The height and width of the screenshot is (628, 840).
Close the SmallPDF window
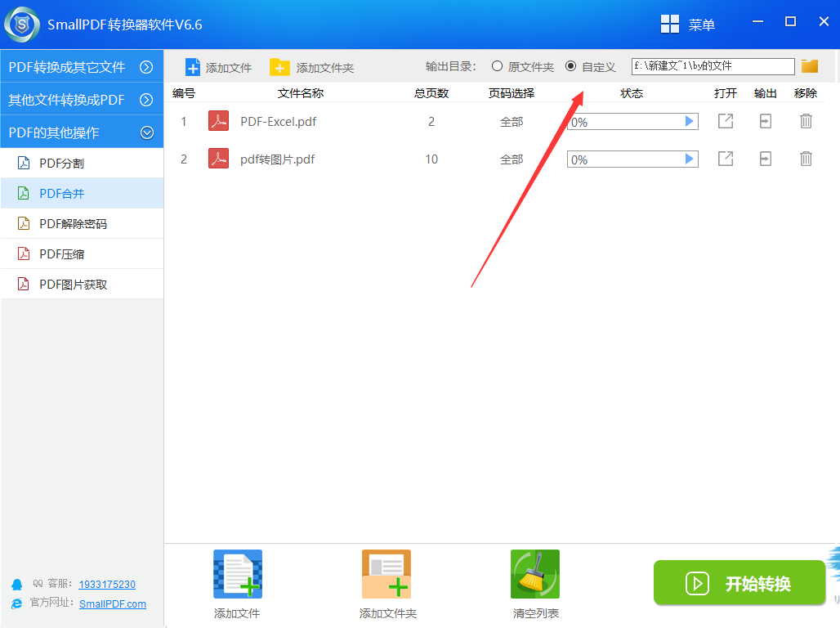click(824, 21)
